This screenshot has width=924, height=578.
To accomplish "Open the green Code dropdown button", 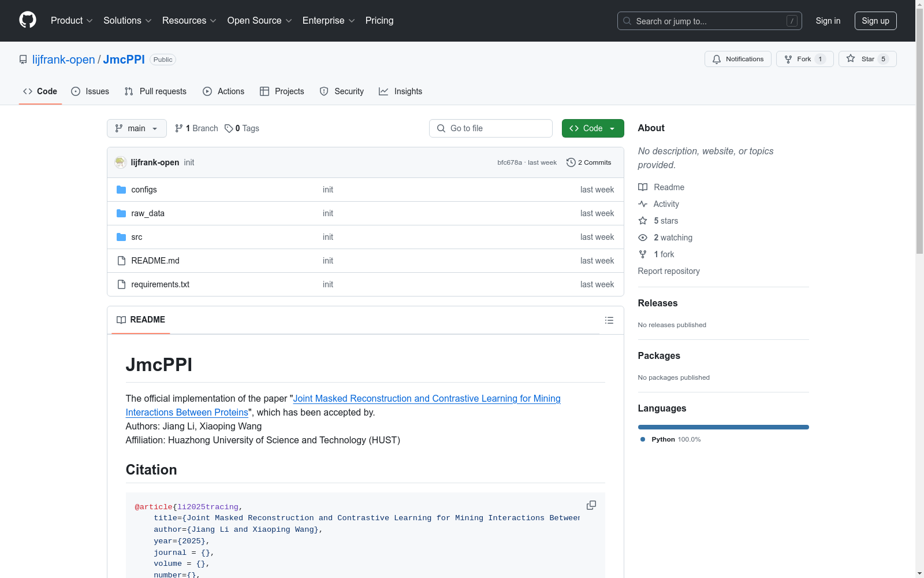I will [593, 128].
